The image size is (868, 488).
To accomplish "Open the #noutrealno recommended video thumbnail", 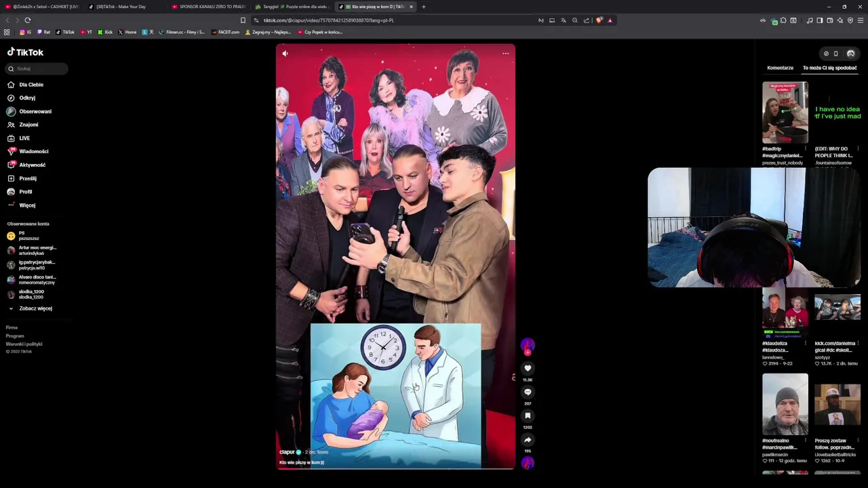I will tap(785, 404).
